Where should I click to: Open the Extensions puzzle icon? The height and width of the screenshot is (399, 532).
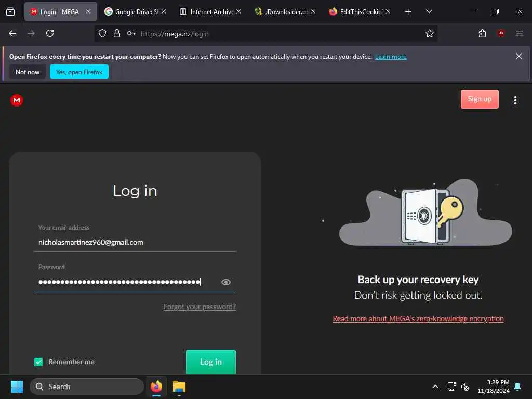point(482,34)
